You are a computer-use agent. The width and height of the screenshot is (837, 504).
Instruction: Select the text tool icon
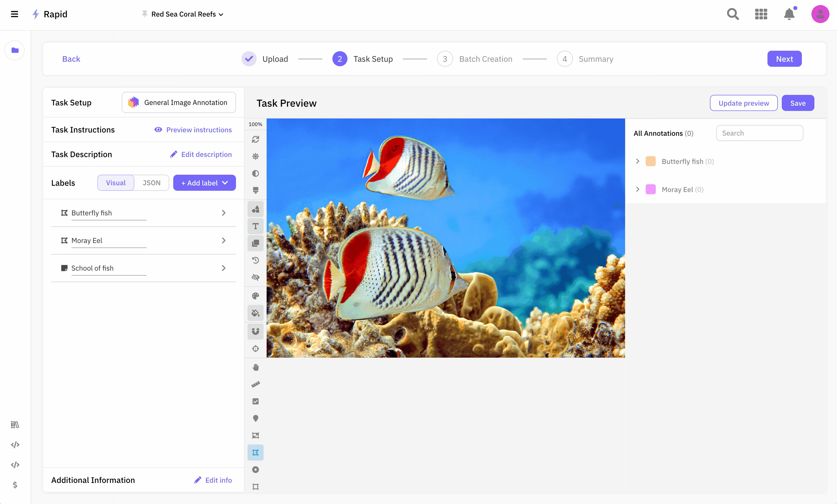pyautogui.click(x=256, y=226)
